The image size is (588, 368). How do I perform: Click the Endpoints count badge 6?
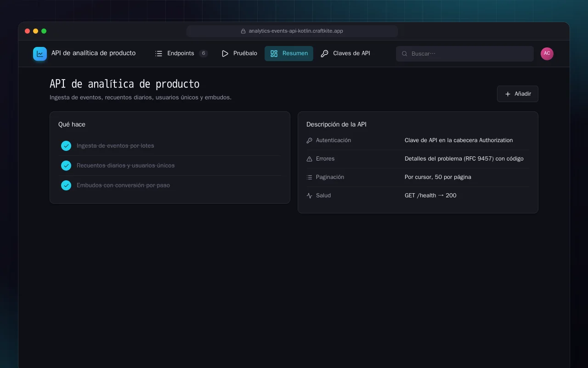click(204, 53)
